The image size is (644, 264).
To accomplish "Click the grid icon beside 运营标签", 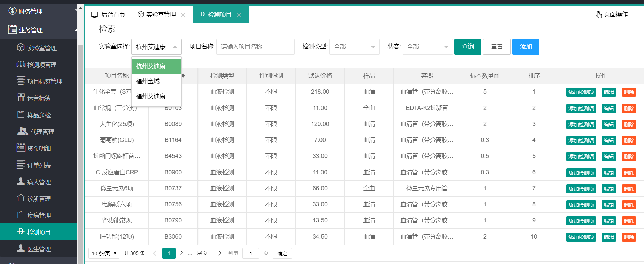I will pos(21,97).
